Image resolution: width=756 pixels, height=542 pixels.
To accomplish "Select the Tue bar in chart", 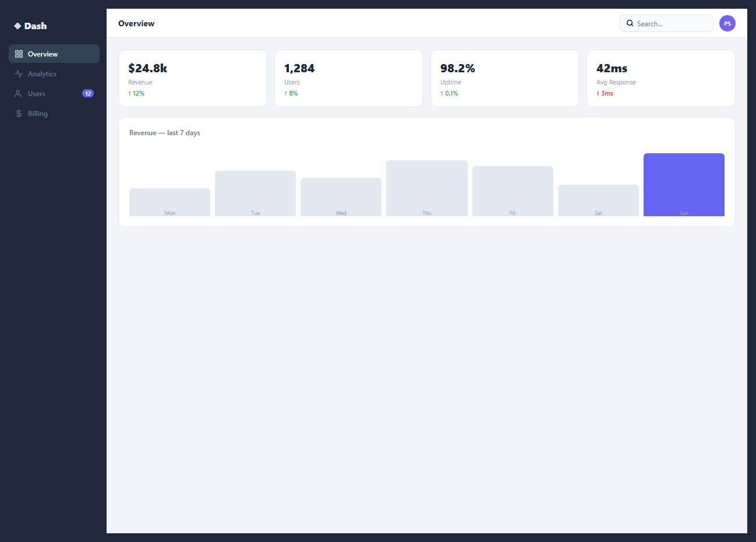I will point(255,193).
